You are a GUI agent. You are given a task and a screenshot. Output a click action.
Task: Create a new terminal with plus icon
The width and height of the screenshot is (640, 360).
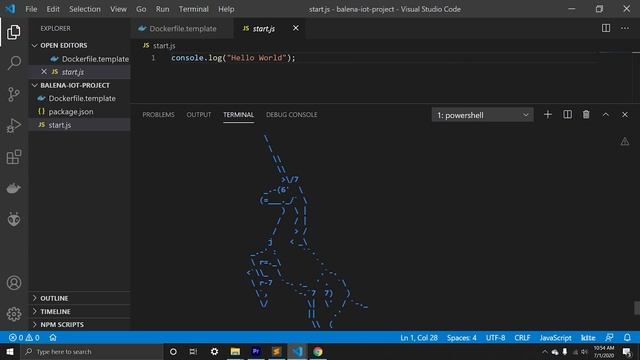548,115
